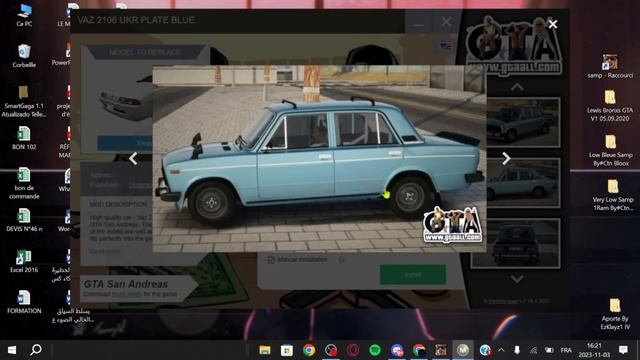The image size is (640, 360).
Task: Open Microsoft Store from the taskbar
Action: [287, 350]
